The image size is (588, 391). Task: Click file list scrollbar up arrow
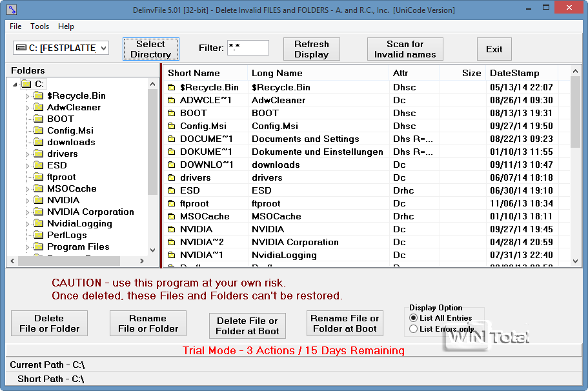tap(576, 71)
